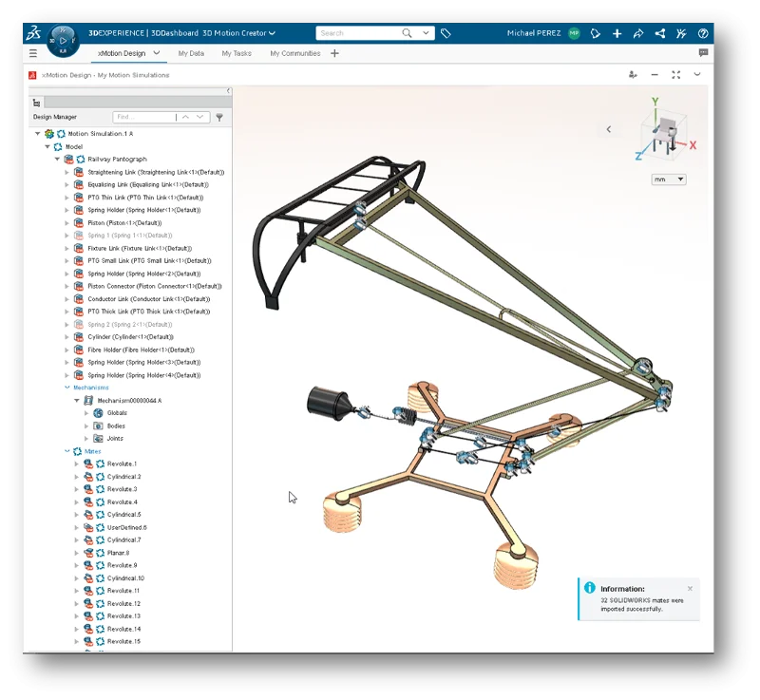Click the plus add icon in top bar

point(617,33)
